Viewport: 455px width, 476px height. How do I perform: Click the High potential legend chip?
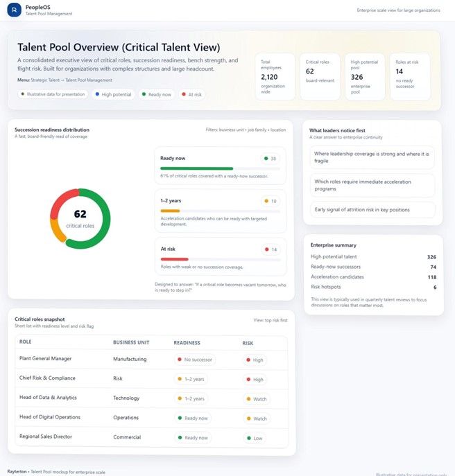pyautogui.click(x=113, y=94)
